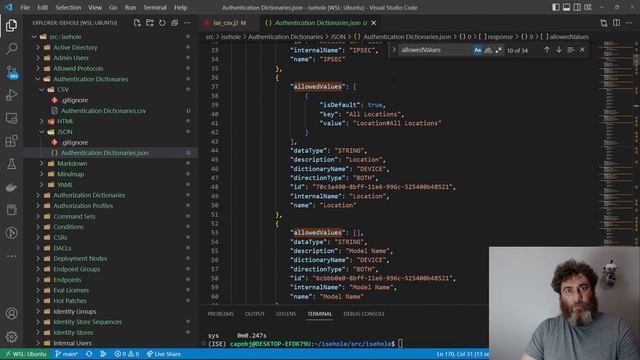The width and height of the screenshot is (640, 360).
Task: Start Live Share session
Action: (x=164, y=354)
